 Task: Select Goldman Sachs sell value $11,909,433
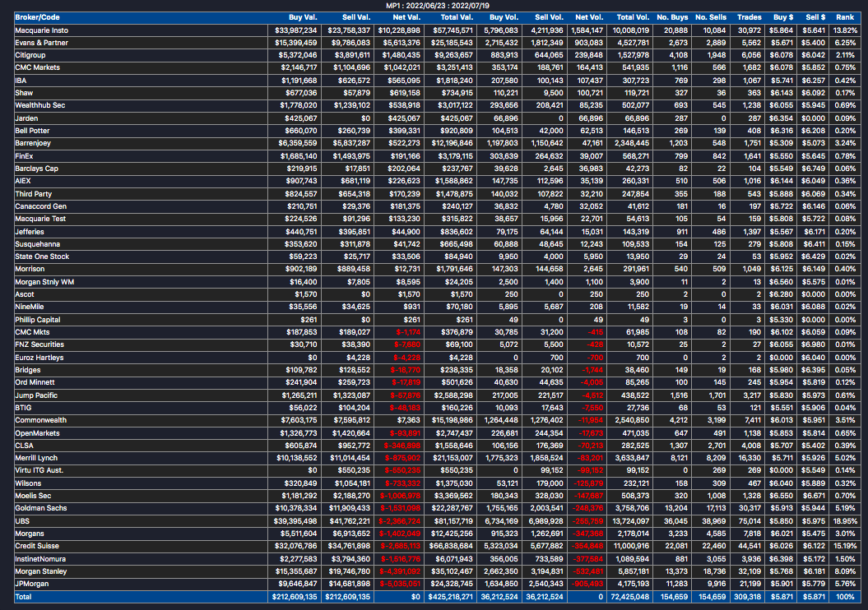(x=349, y=508)
